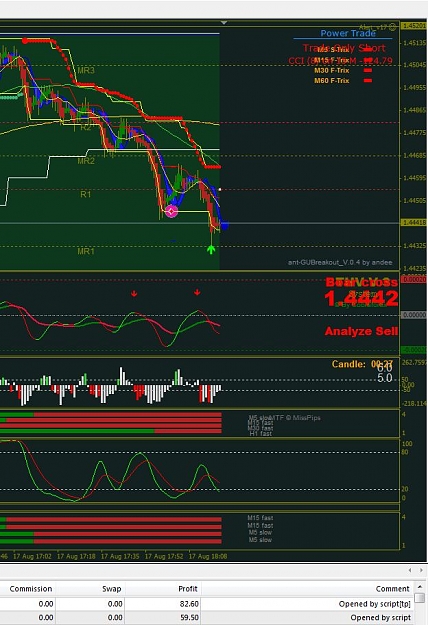Image resolution: width=428 pixels, height=625 pixels.
Task: Click the 'Candle:' countdown timer label
Action: pos(349,364)
